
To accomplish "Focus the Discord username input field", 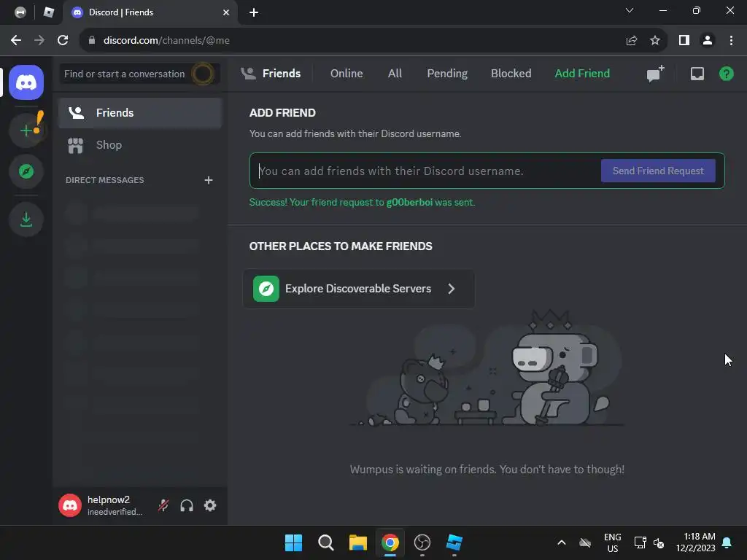I will coord(426,171).
